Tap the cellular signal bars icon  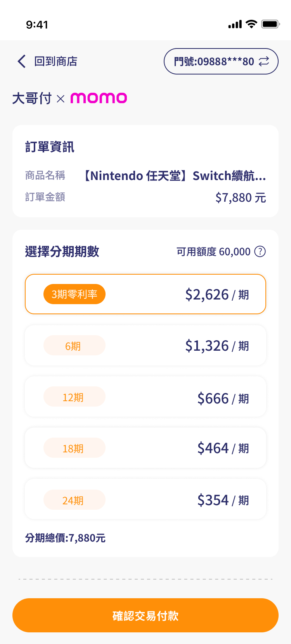[x=235, y=24]
